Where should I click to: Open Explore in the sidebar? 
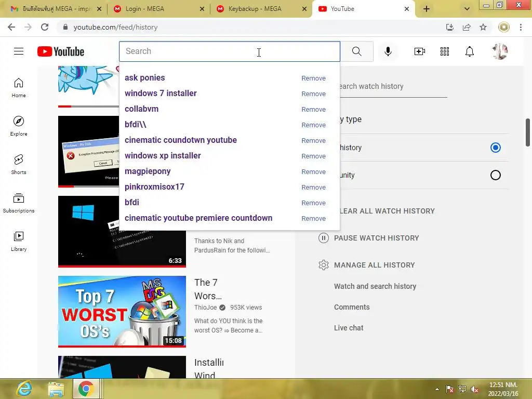pyautogui.click(x=19, y=126)
